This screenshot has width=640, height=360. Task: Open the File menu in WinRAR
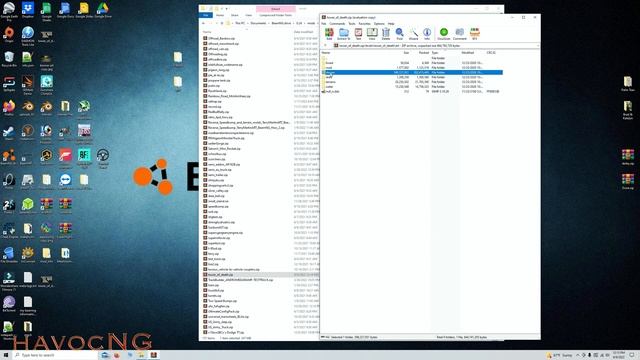click(x=324, y=24)
